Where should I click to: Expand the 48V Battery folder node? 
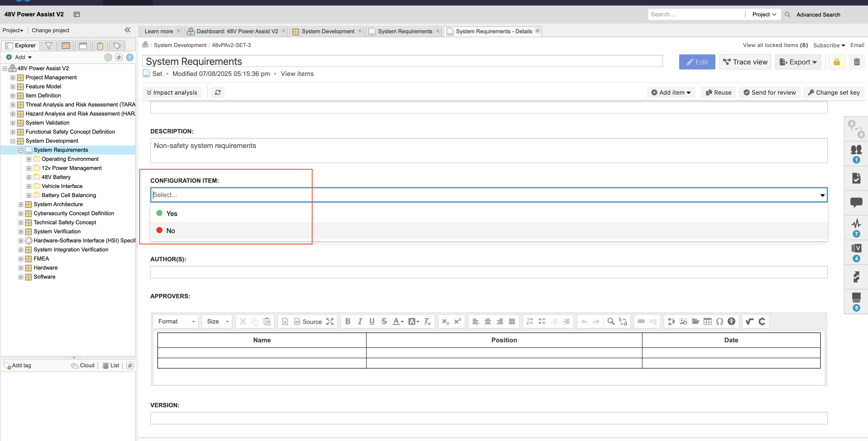click(x=29, y=177)
